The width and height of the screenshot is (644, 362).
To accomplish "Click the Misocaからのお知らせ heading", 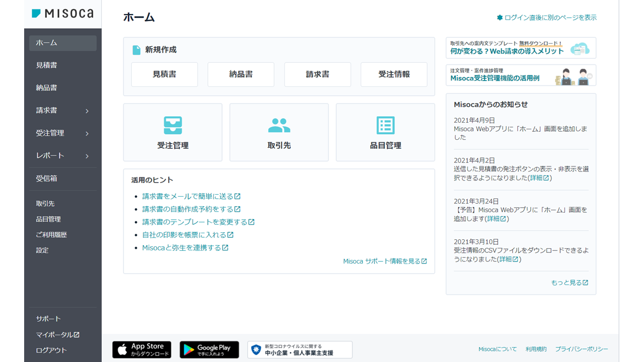I will [x=491, y=105].
